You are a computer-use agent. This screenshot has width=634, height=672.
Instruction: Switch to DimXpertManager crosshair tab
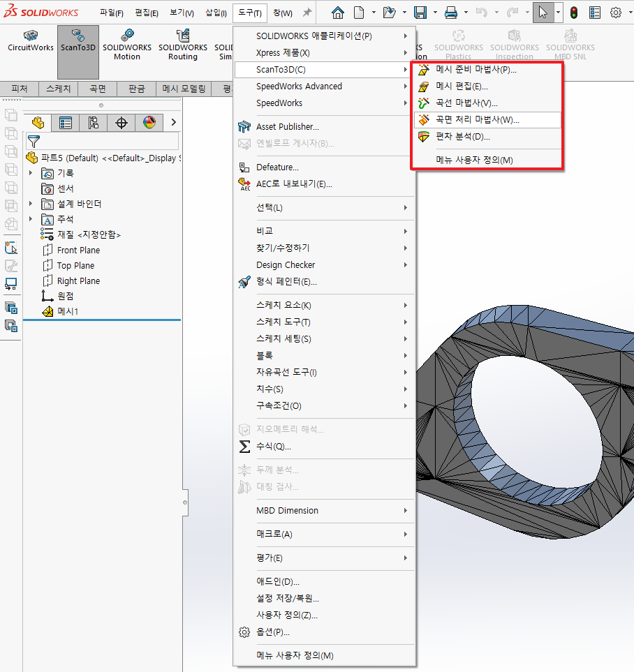pos(121,123)
